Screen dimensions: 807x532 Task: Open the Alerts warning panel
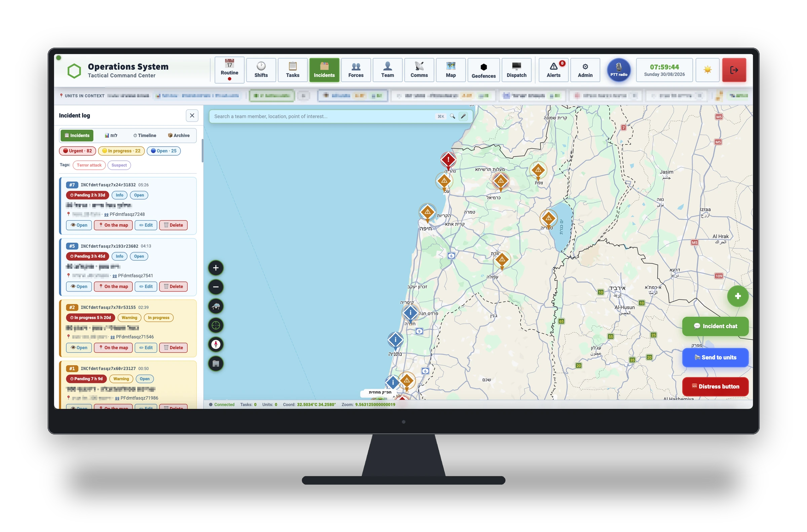553,70
